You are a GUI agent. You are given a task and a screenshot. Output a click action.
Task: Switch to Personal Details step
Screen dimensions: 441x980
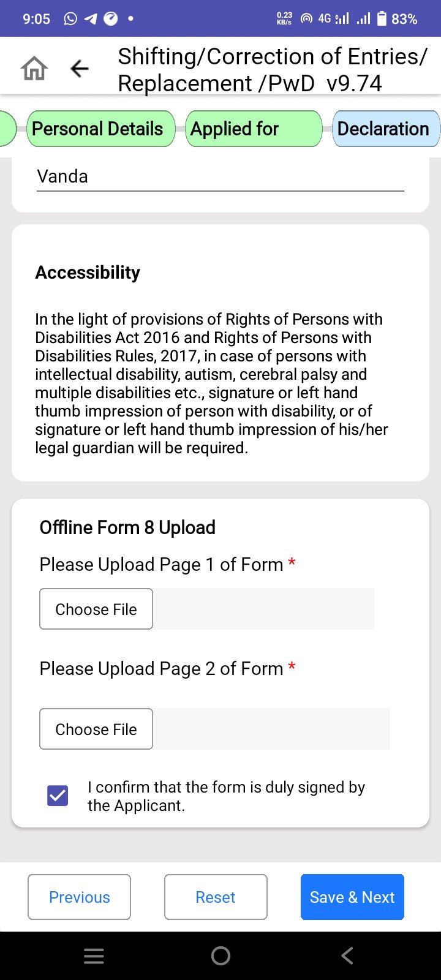point(101,129)
